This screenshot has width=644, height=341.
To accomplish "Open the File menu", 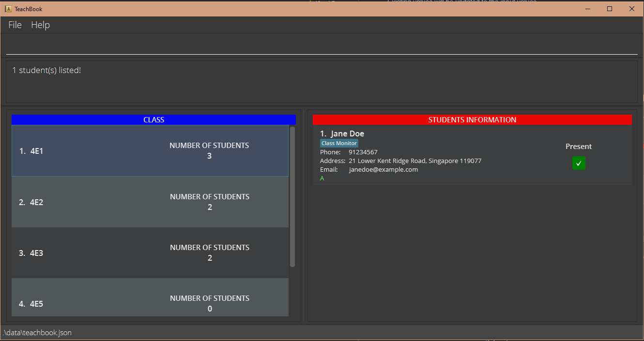I will 15,25.
